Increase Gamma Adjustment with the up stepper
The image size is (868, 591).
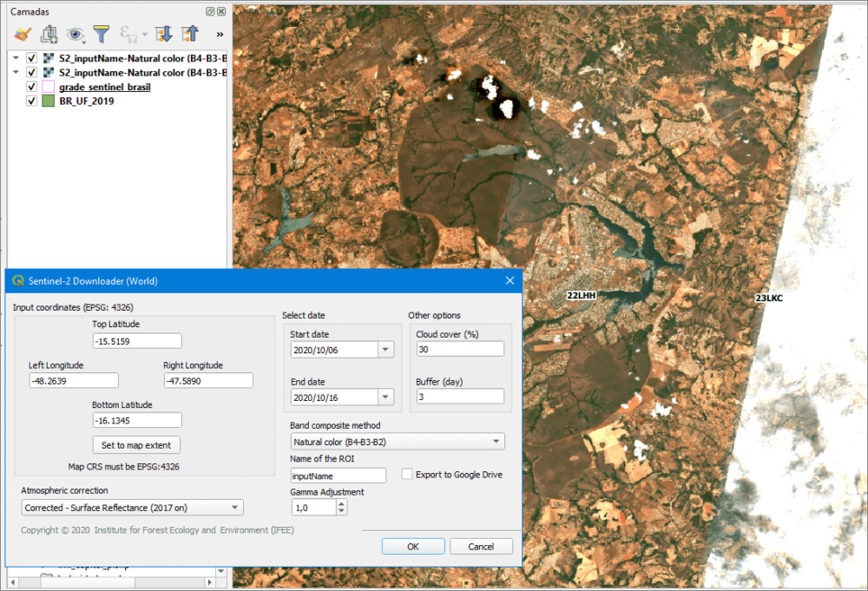click(340, 503)
